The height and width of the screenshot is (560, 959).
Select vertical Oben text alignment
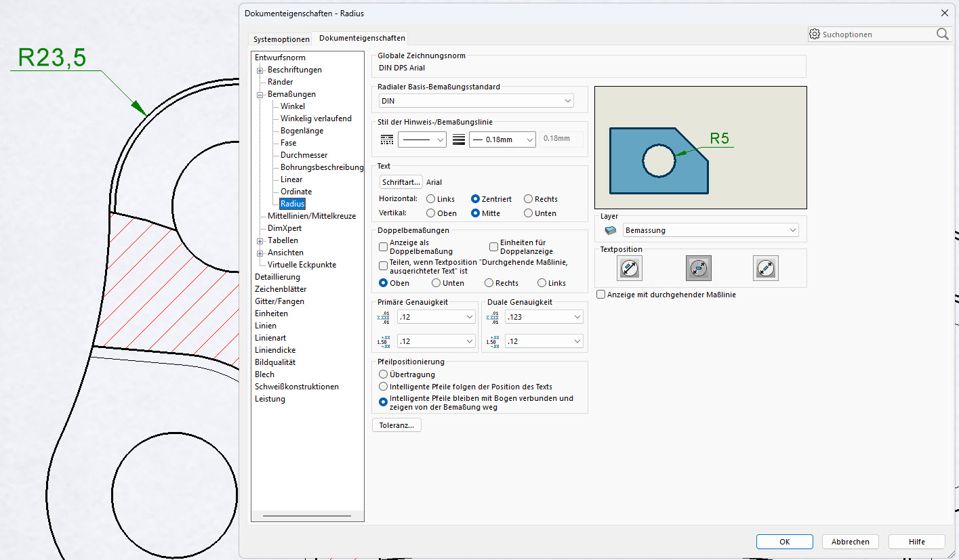pos(431,213)
